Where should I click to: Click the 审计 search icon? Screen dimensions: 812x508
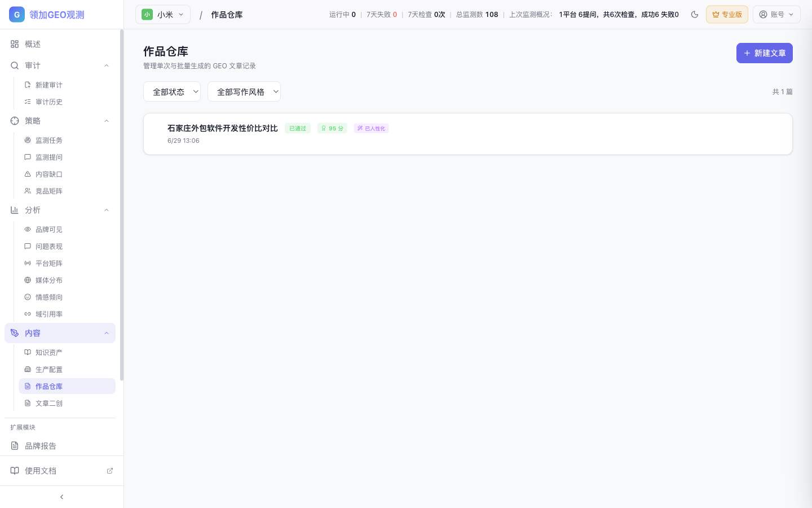coord(15,65)
